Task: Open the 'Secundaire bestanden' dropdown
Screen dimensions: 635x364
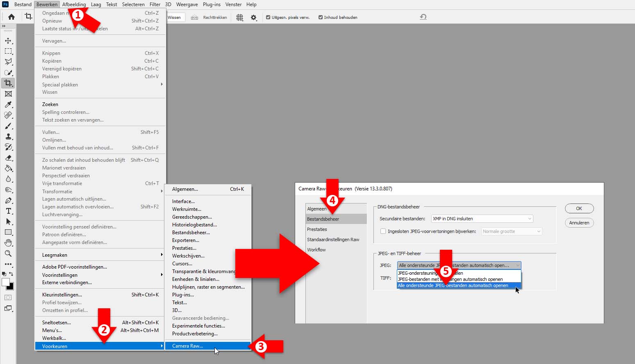Action: (482, 219)
